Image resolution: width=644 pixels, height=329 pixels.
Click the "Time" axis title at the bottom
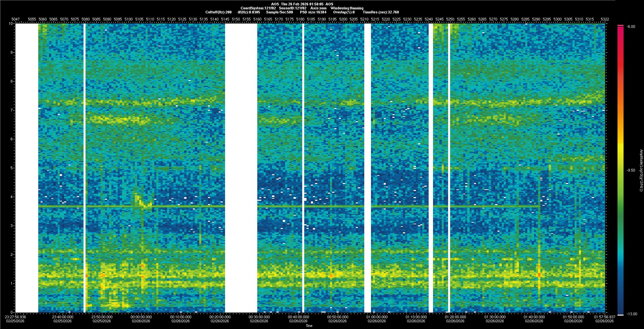click(309, 326)
